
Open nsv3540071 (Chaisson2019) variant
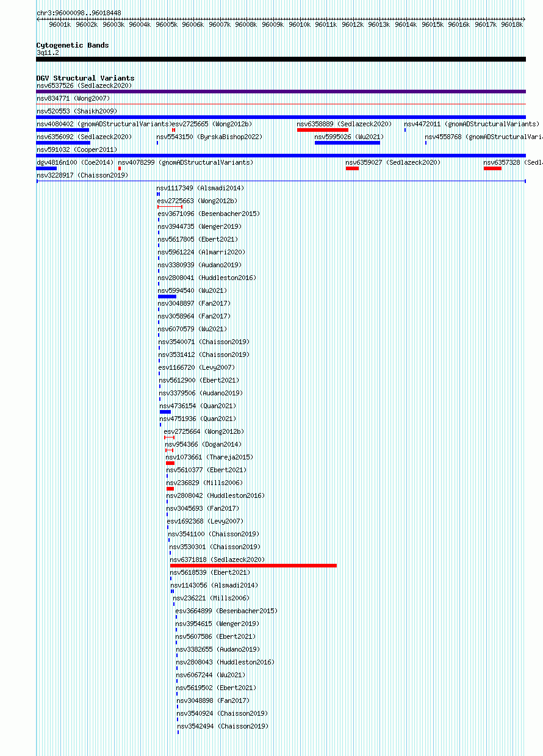tap(204, 342)
